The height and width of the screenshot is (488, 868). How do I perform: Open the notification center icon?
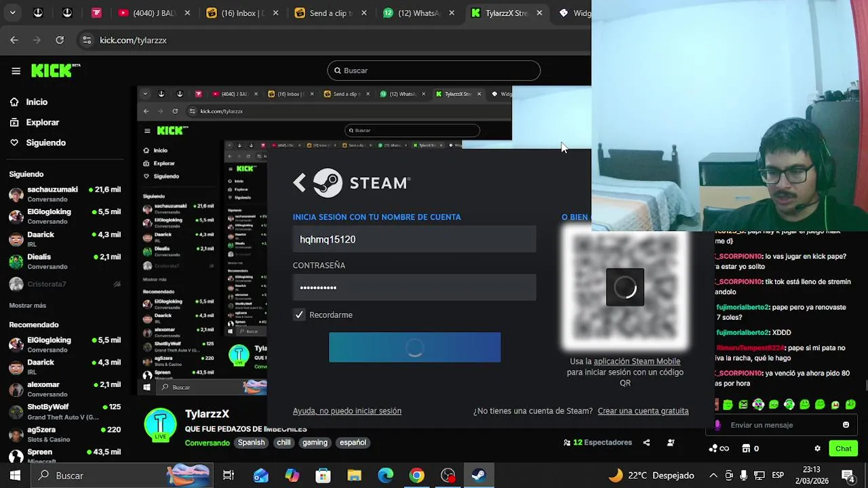point(848,475)
